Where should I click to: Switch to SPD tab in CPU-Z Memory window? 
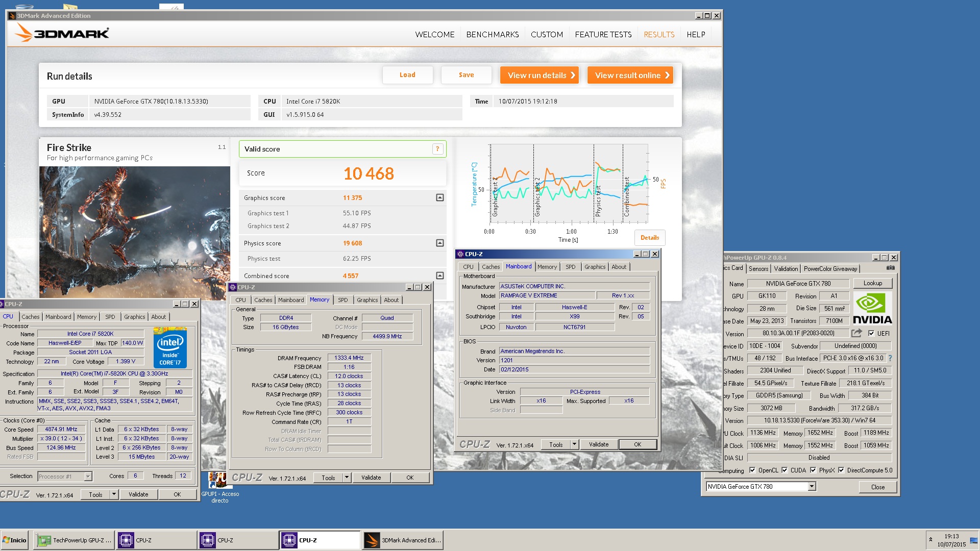point(343,300)
